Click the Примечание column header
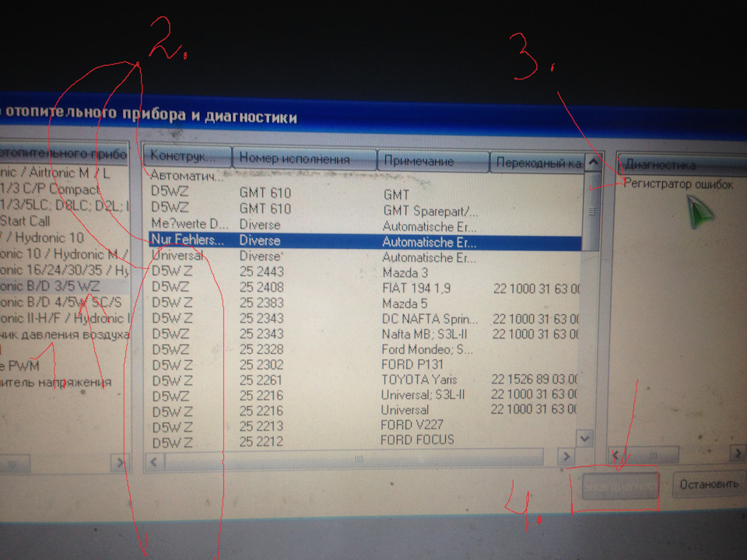The height and width of the screenshot is (560, 747). click(433, 162)
